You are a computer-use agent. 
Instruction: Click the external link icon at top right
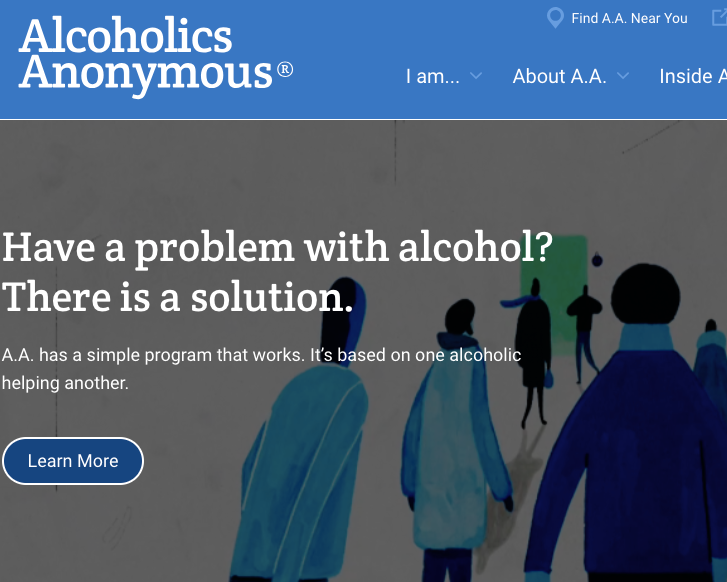pyautogui.click(x=720, y=18)
